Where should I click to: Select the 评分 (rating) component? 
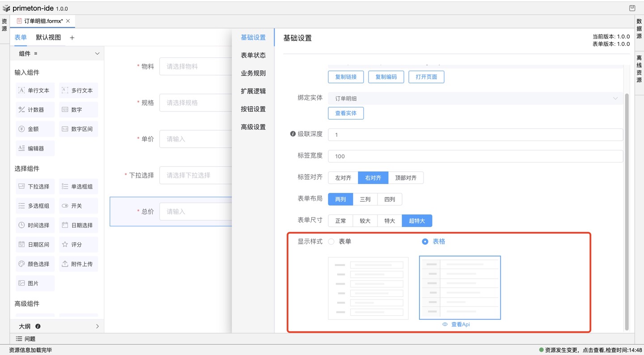78,244
